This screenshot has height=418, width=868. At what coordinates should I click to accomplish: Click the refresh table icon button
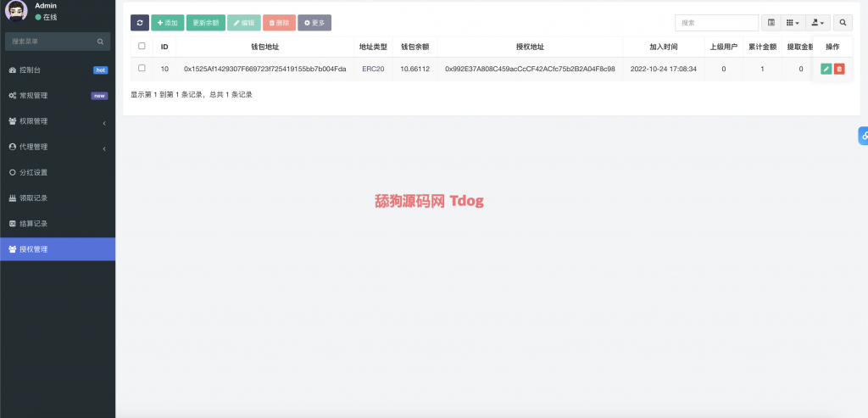pyautogui.click(x=140, y=23)
